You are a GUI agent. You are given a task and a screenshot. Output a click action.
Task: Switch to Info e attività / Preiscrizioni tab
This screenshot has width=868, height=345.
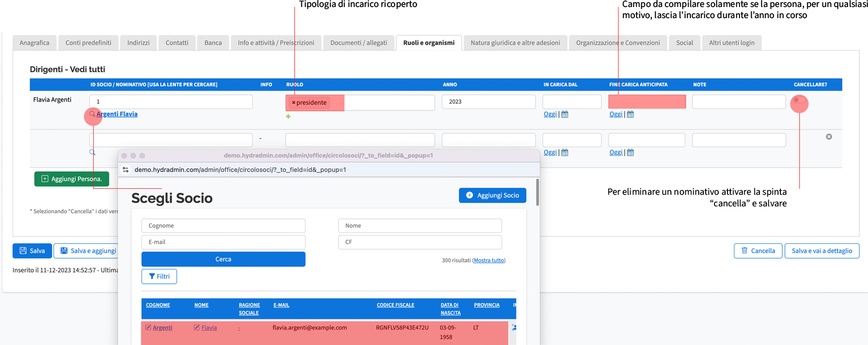click(276, 43)
